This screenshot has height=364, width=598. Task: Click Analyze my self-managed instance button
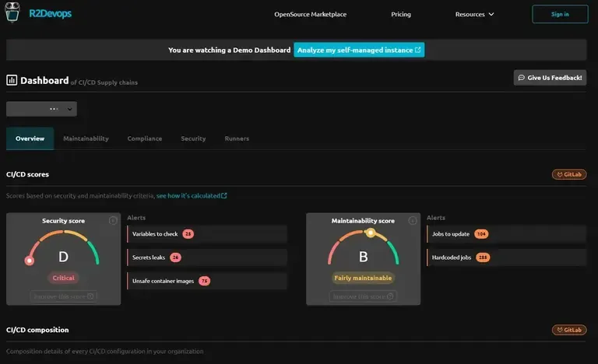(x=359, y=50)
